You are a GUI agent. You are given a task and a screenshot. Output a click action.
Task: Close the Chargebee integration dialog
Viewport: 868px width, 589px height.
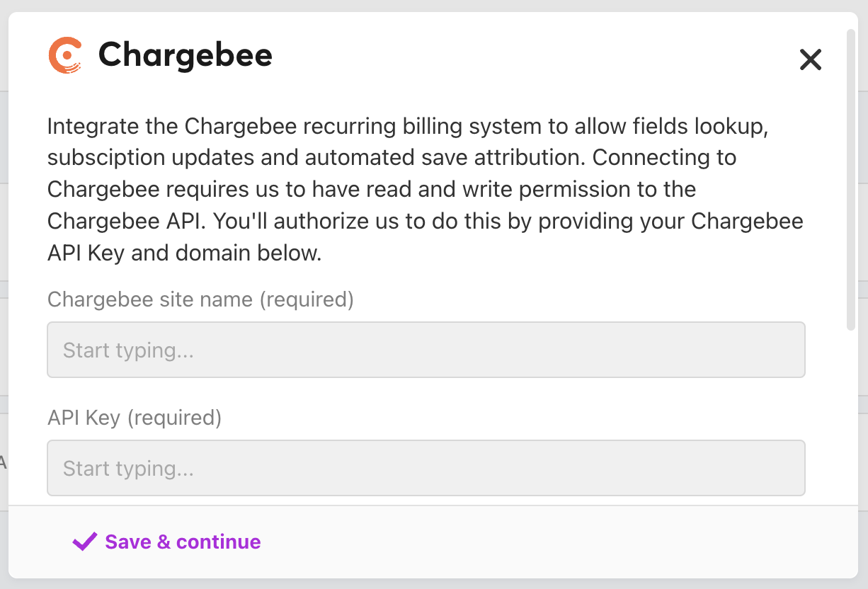coord(810,59)
